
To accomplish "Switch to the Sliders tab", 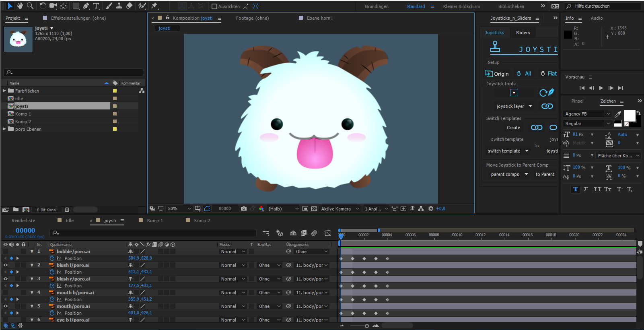I will click(x=523, y=33).
